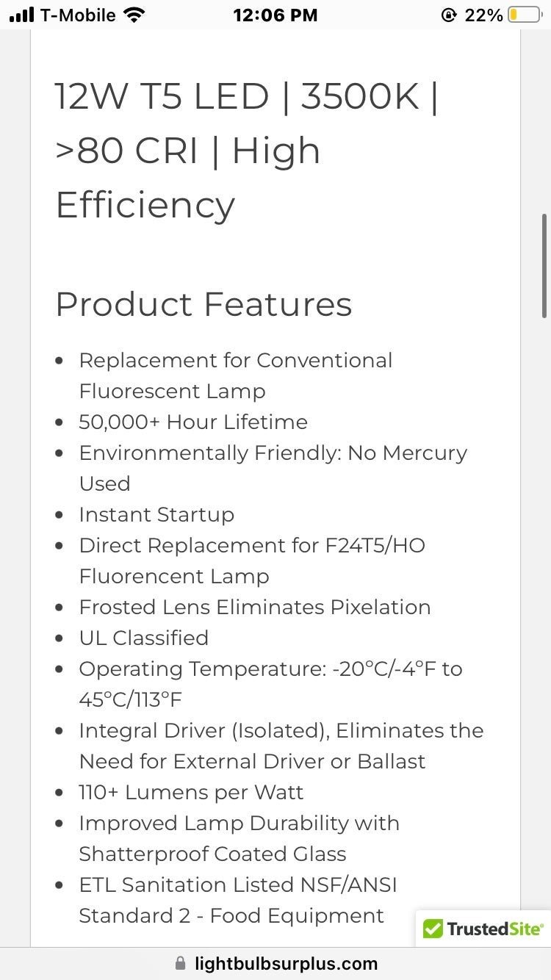Click the TrustedSite green checkmark icon
This screenshot has height=980, width=551.
(433, 929)
